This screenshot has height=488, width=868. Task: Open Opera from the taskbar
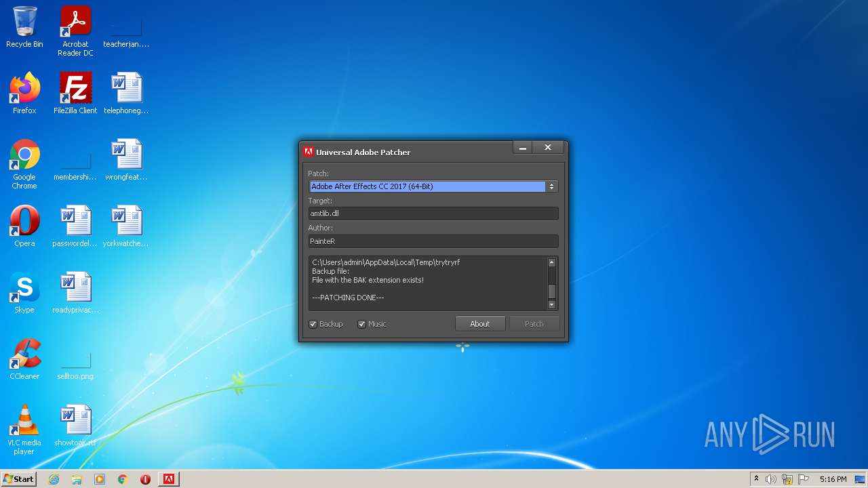click(x=145, y=479)
